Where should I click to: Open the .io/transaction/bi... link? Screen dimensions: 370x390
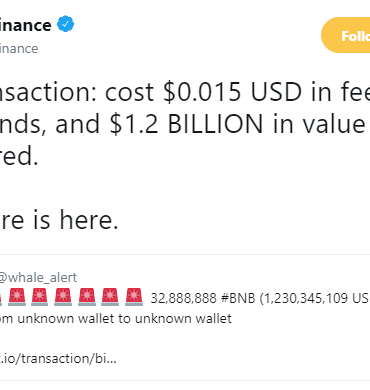pos(58,359)
